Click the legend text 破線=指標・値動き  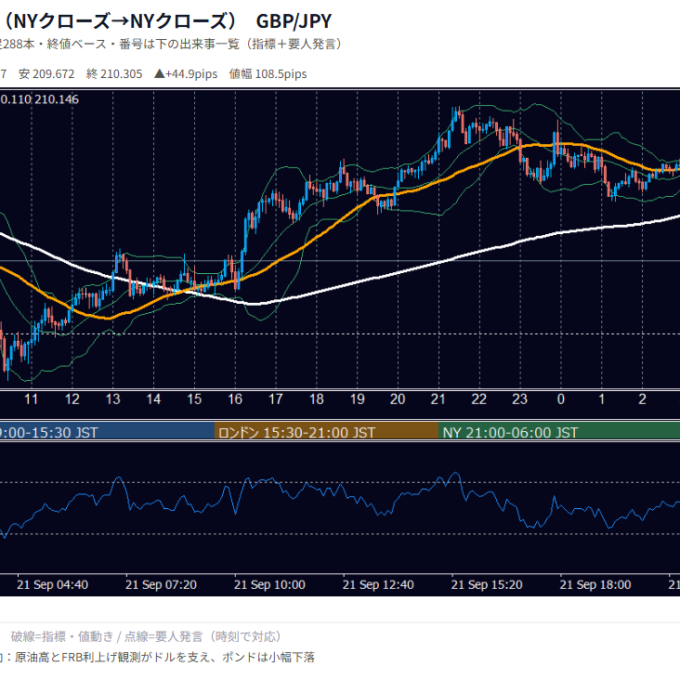tap(62, 637)
